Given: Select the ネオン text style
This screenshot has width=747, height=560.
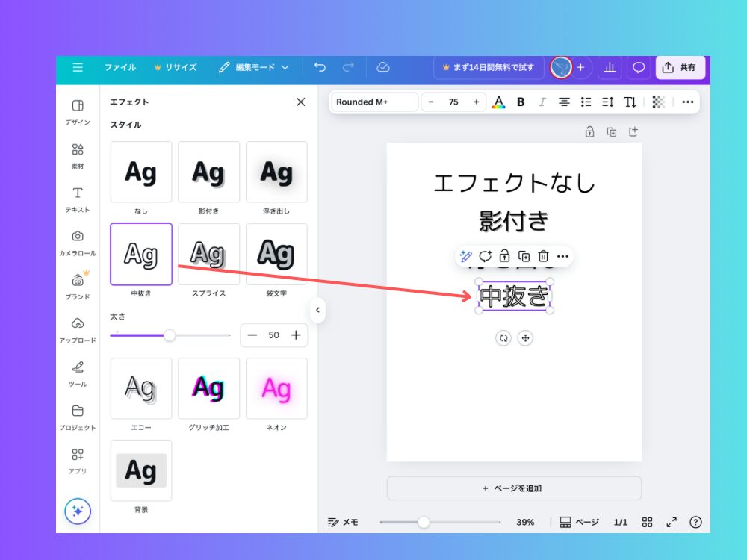Looking at the screenshot, I should click(276, 388).
